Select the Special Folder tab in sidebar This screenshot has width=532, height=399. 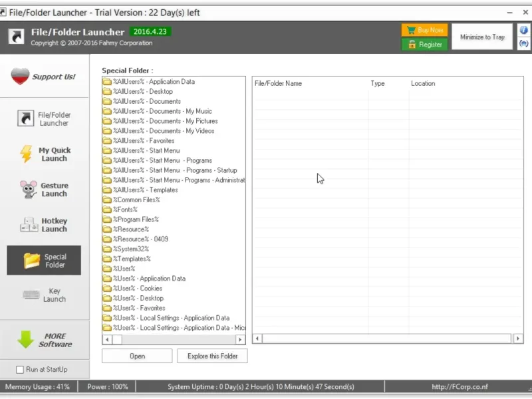44,261
